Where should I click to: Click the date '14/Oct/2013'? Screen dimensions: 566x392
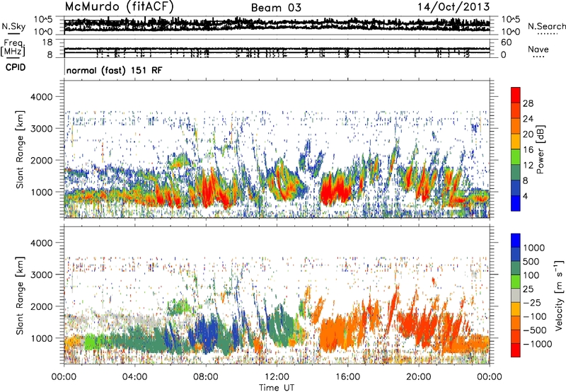coord(454,7)
